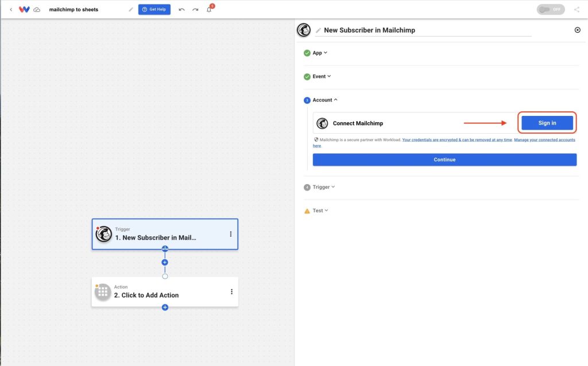Open the action node three-dot menu

(x=231, y=292)
